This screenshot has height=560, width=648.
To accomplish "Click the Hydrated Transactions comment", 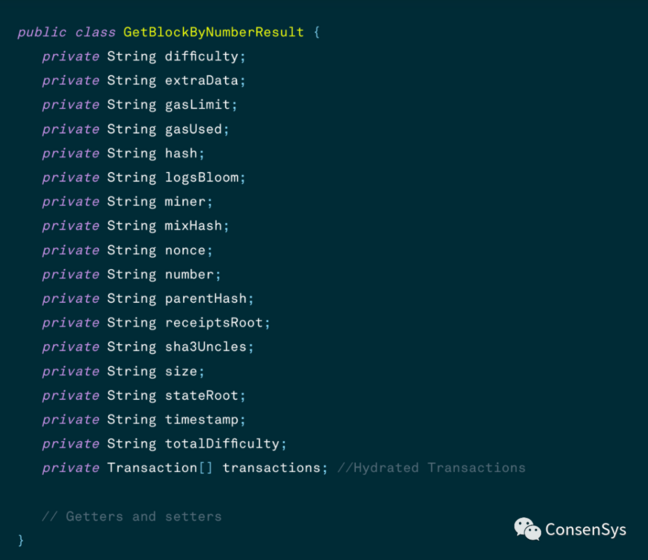I will (431, 468).
